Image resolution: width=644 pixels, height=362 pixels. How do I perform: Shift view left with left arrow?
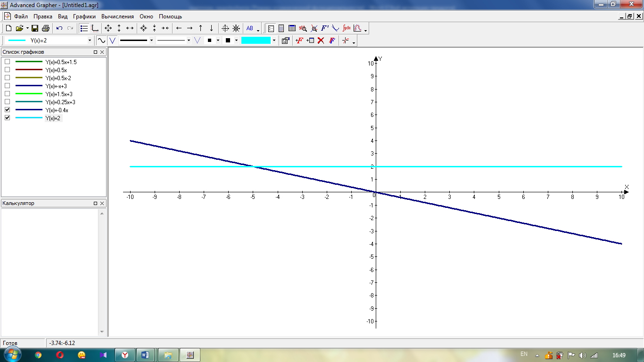[x=179, y=28]
